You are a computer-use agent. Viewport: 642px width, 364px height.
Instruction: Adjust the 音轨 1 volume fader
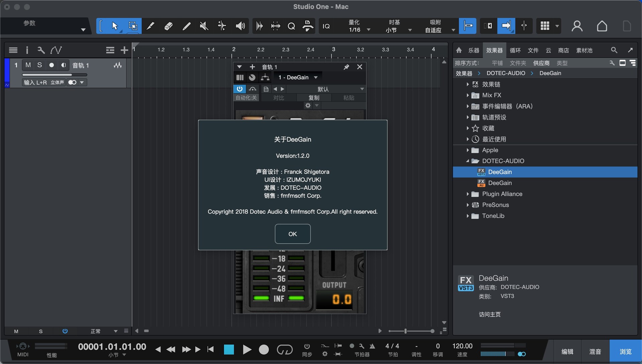click(55, 75)
